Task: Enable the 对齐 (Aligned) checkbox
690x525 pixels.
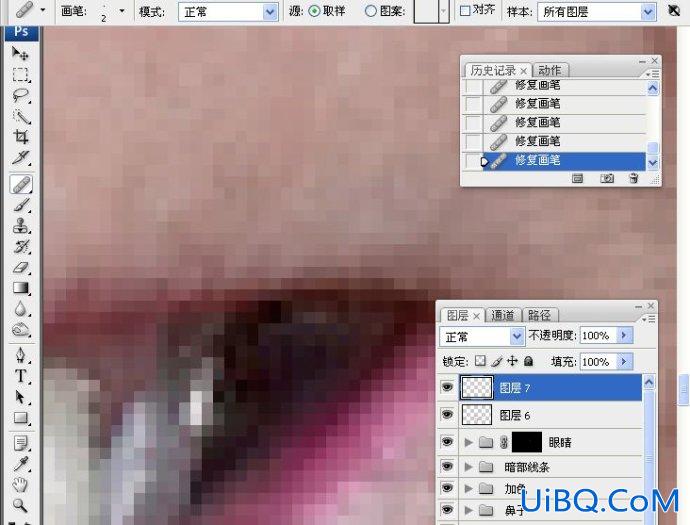Action: pos(465,11)
